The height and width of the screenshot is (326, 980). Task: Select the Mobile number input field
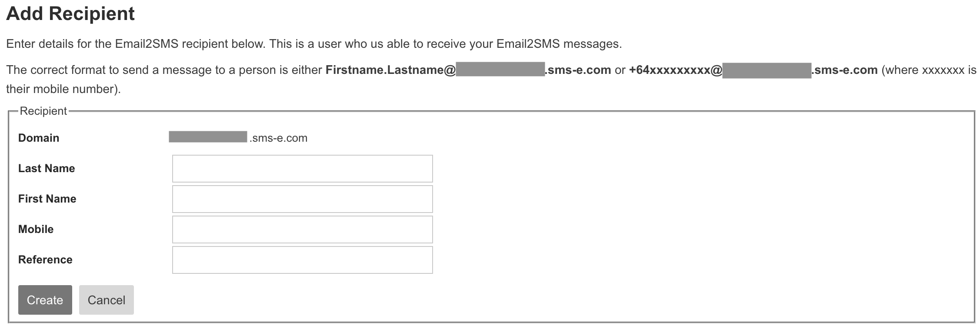[x=302, y=230]
